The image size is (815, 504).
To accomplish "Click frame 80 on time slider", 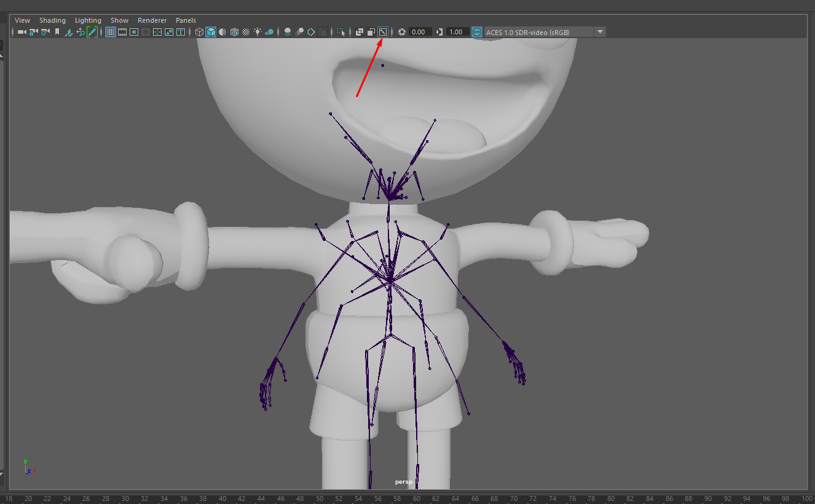I will click(x=610, y=498).
